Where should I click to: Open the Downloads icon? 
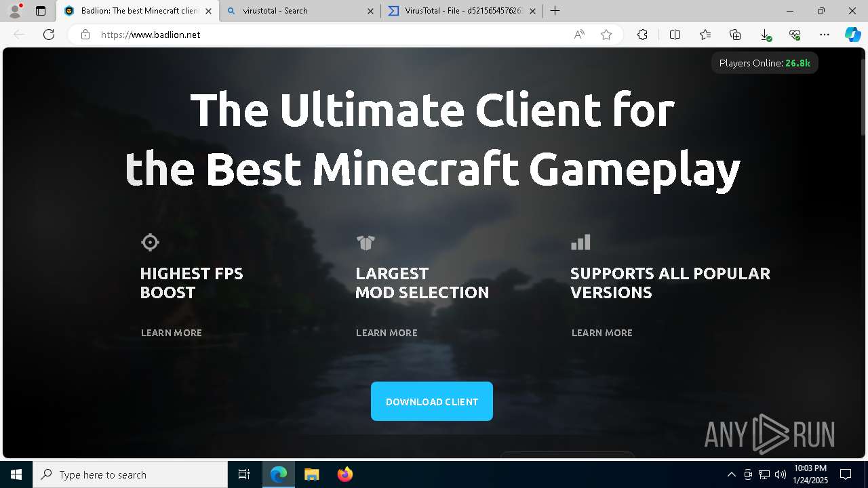tap(765, 35)
